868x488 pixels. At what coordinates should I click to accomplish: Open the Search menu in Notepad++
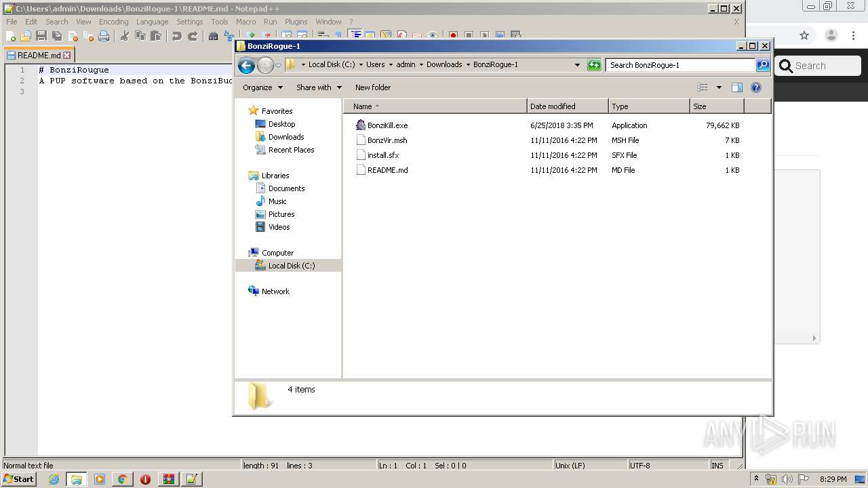(x=57, y=22)
